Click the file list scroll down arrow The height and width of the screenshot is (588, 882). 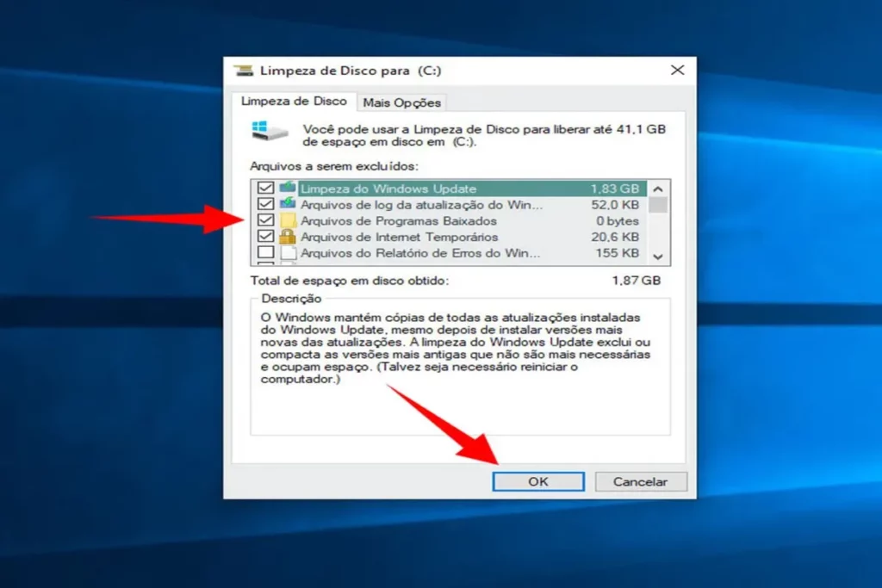(x=658, y=257)
